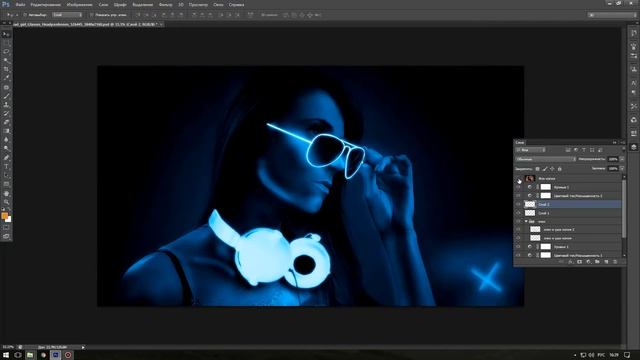Select the Eraser tool
640x360 pixels.
tap(6, 122)
